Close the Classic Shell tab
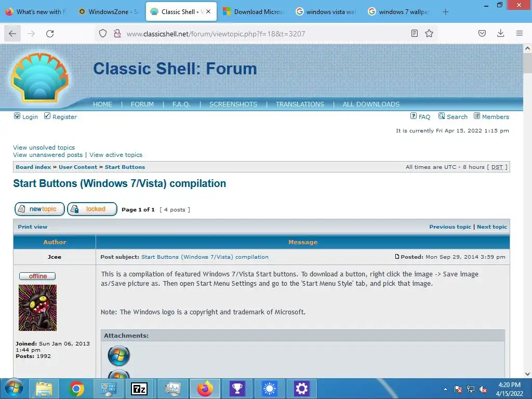532x399 pixels. (208, 11)
